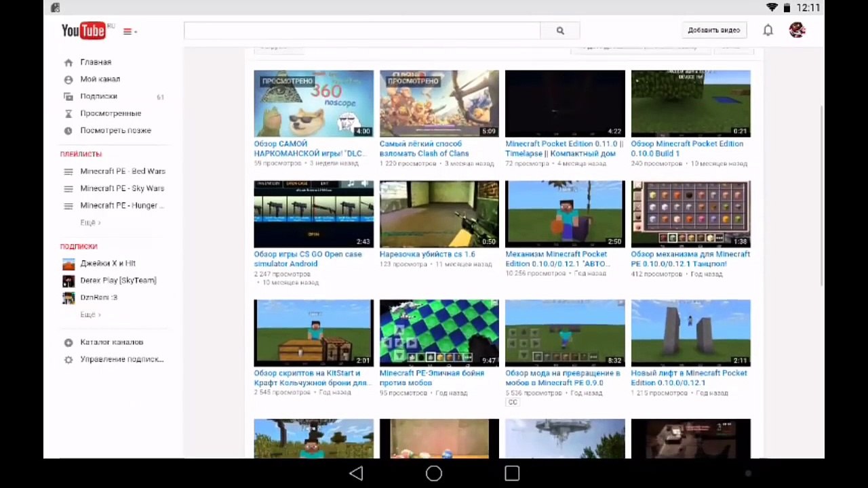This screenshot has width=868, height=488.
Task: Open the account avatar menu
Action: 797,30
